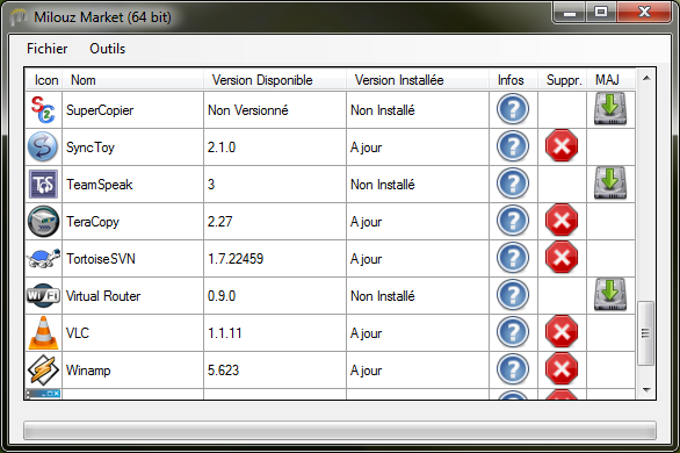Open VLC info icon
The image size is (680, 453).
pyautogui.click(x=513, y=333)
